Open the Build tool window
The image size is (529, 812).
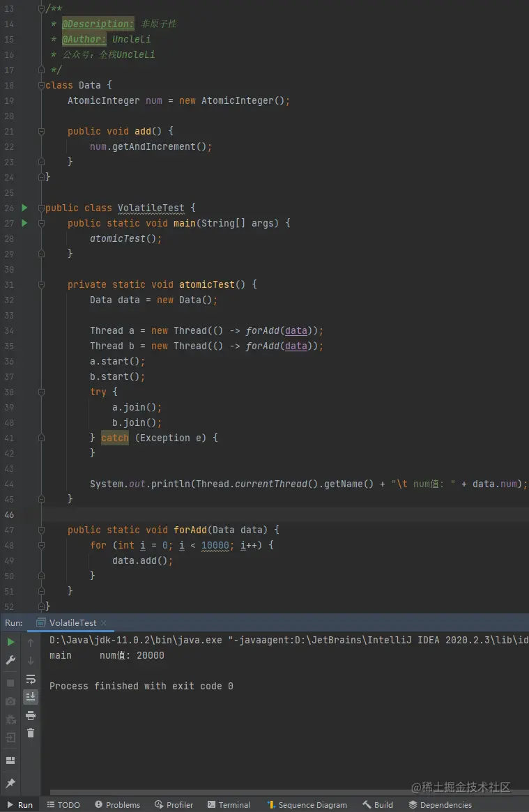378,805
